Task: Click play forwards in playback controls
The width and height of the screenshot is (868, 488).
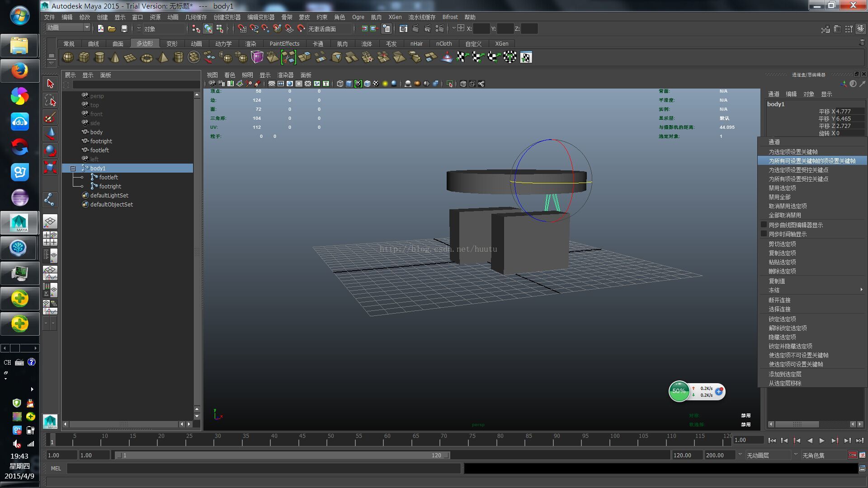Action: pos(822,441)
